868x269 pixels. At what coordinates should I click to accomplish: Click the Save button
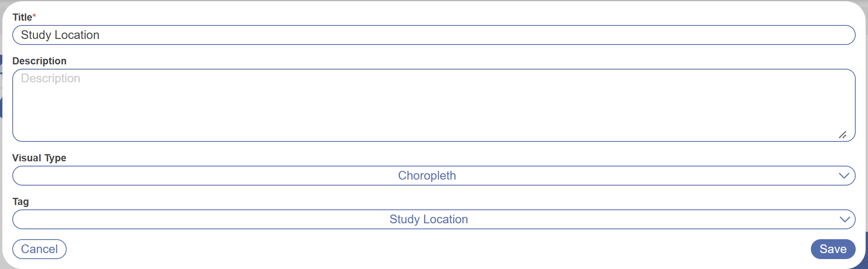[x=833, y=249]
